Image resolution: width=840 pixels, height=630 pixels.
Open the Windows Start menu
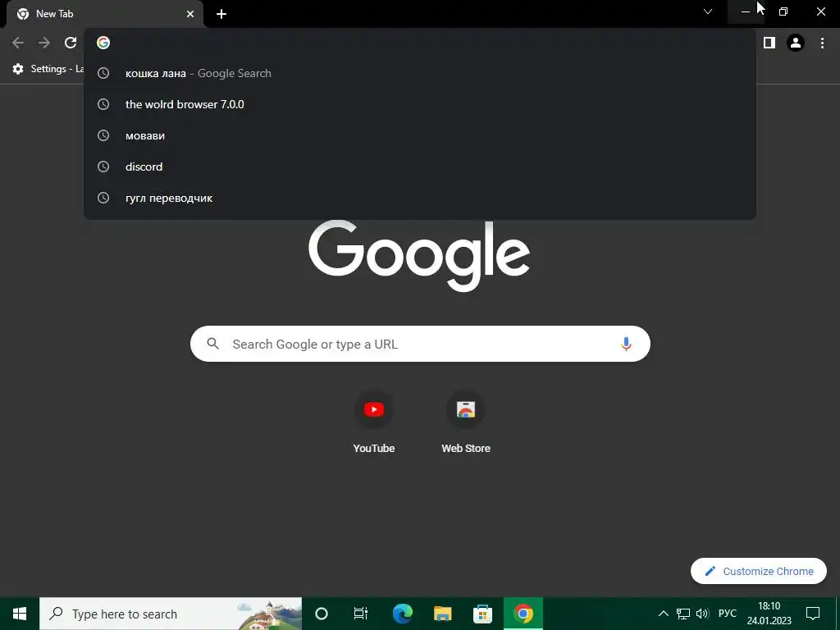pyautogui.click(x=20, y=614)
